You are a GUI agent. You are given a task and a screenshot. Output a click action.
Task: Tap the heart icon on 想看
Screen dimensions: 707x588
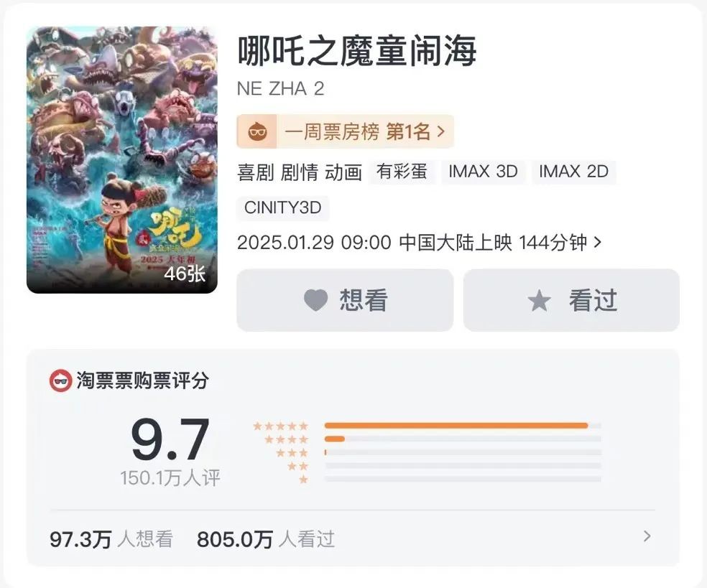[315, 300]
